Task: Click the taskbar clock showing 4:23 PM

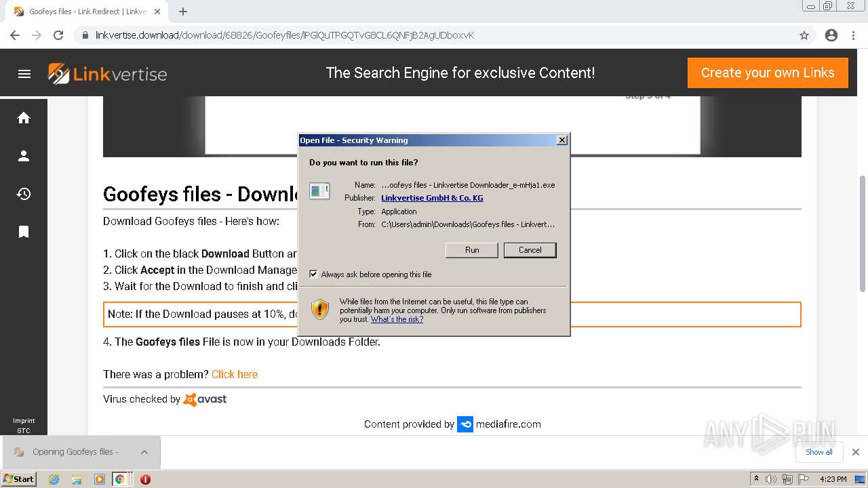Action: (833, 479)
